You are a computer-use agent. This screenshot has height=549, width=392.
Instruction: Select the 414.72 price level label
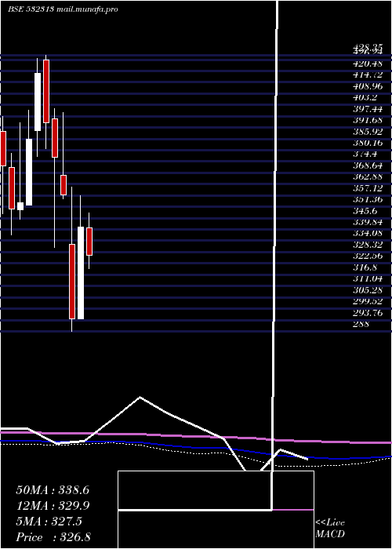(368, 75)
